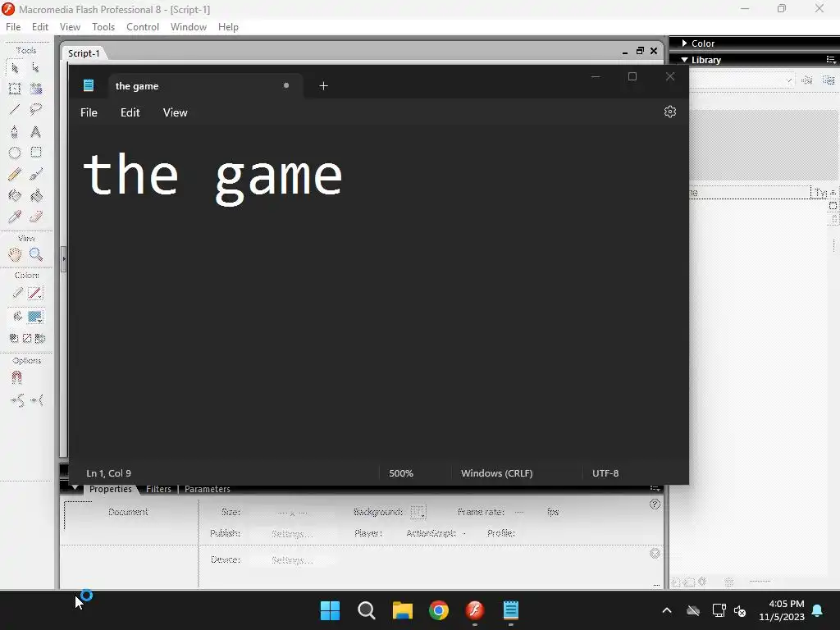
Task: Open Notepad Edit menu
Action: 130,112
